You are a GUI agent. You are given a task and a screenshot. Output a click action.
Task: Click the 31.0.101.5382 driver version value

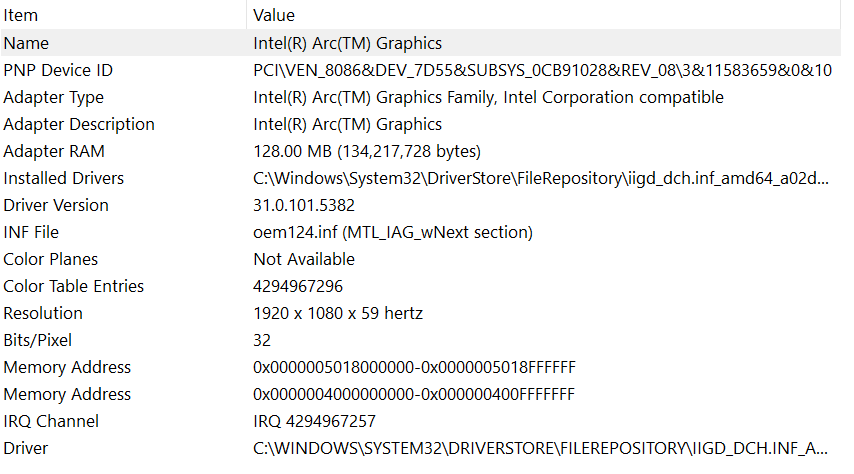coord(304,205)
